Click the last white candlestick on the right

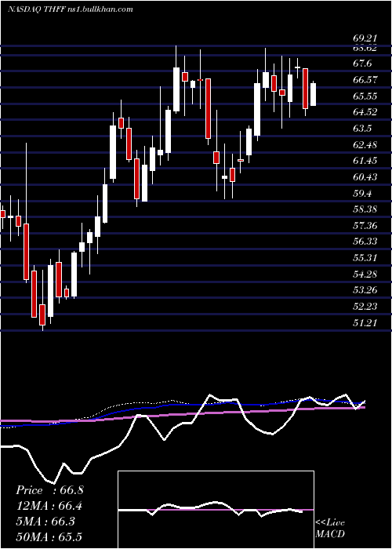(313, 94)
